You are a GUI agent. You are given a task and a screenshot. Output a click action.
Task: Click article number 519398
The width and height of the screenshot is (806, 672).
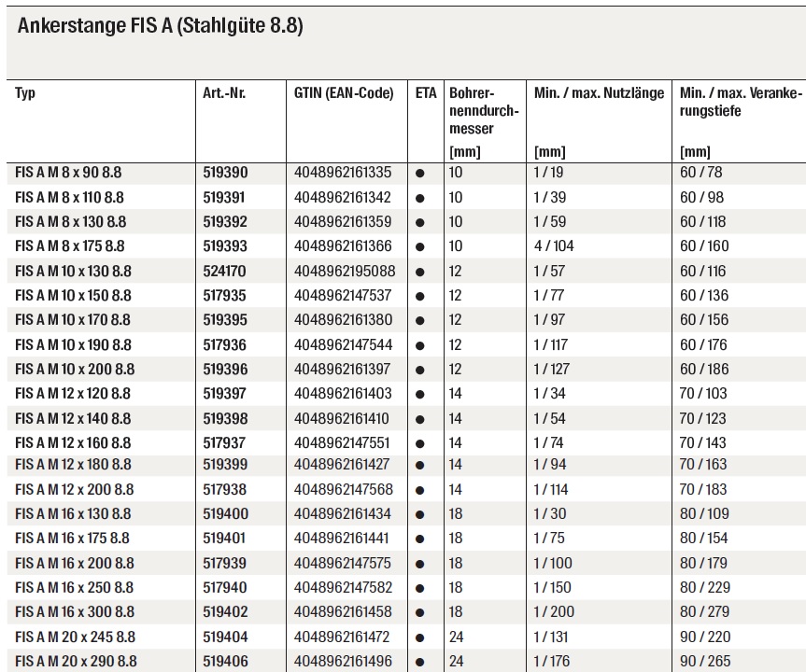point(225,418)
